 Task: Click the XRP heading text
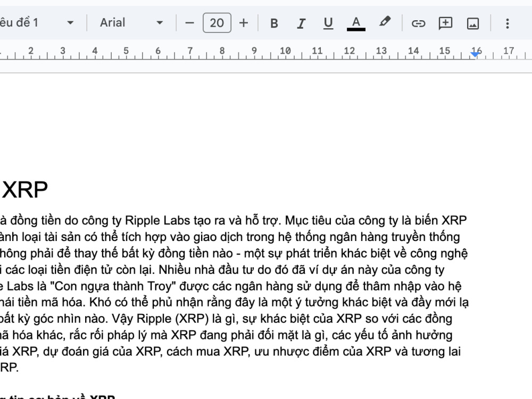tap(25, 190)
